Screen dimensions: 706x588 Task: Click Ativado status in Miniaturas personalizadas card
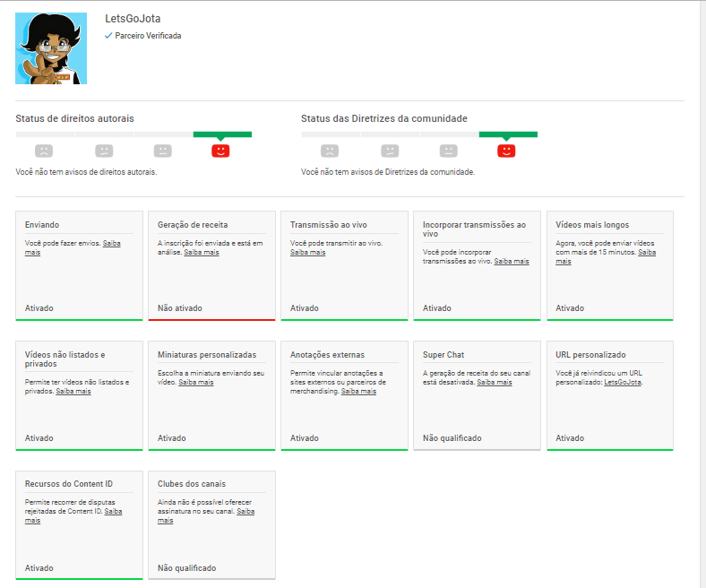(x=171, y=438)
